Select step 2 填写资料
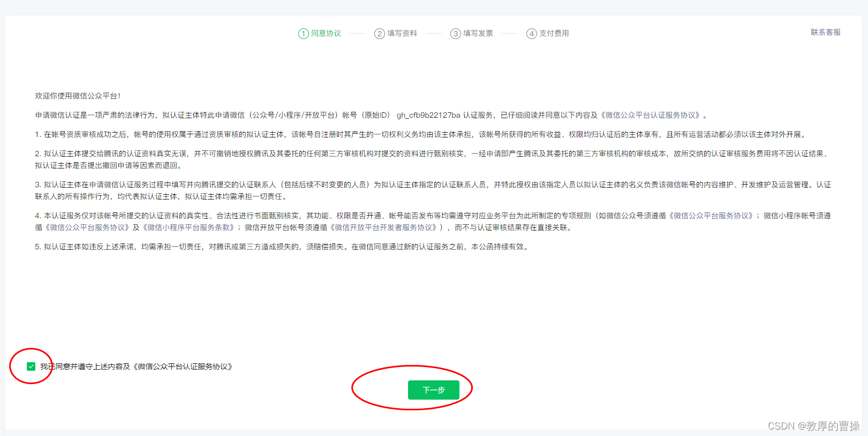 396,34
